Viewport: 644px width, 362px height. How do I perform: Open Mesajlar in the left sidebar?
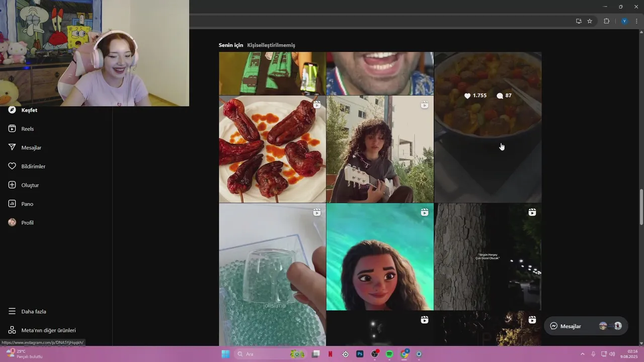[25, 148]
